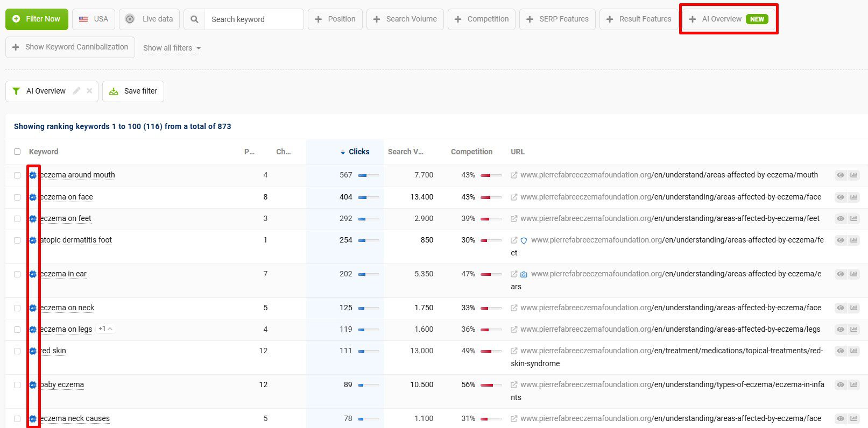Open chart icon for 'eczema on legs' row

853,330
